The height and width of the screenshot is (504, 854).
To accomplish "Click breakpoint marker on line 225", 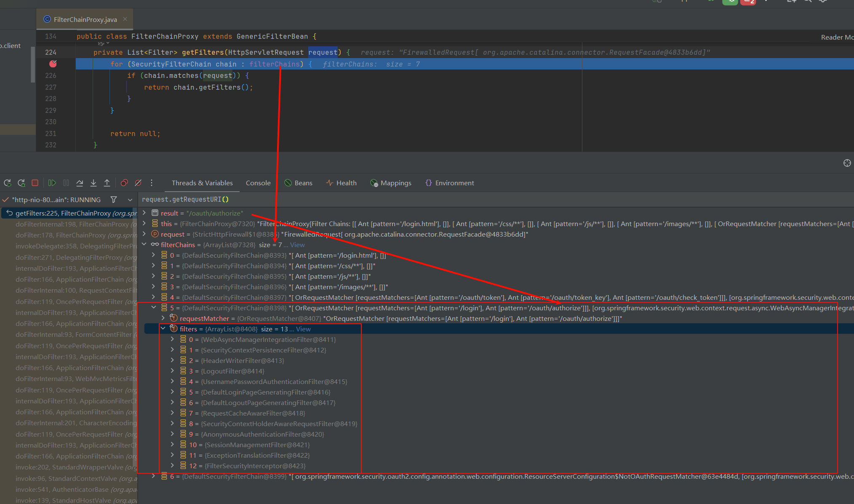I will pyautogui.click(x=53, y=64).
